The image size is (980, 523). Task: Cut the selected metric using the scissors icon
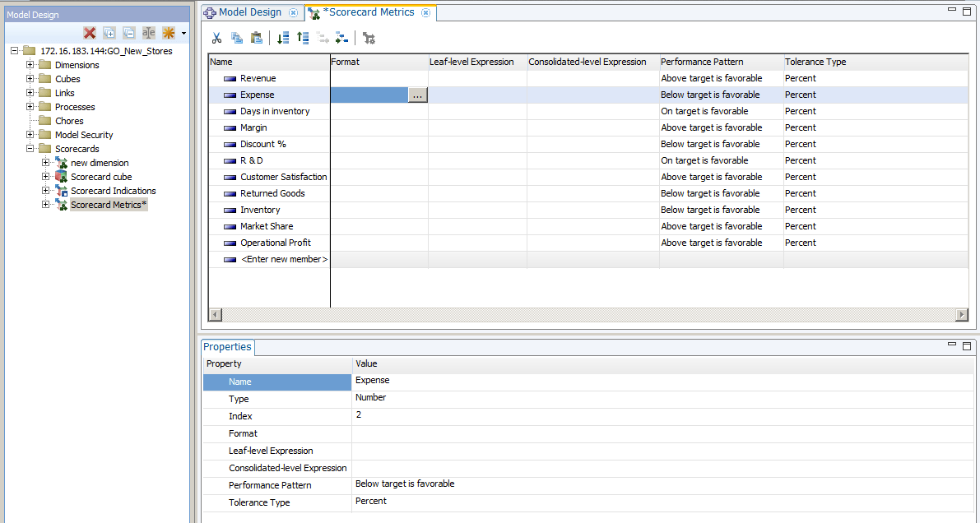pyautogui.click(x=216, y=38)
